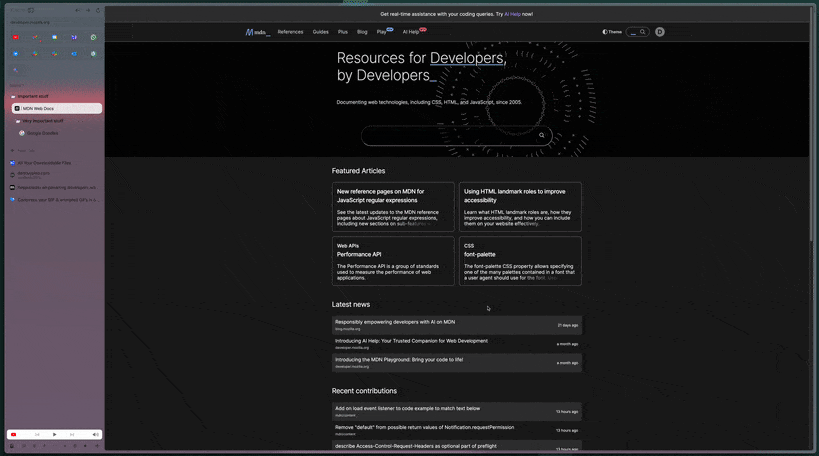Viewport: 819px width, 456px height.
Task: Click the AI Help link in top banner
Action: [x=512, y=14]
